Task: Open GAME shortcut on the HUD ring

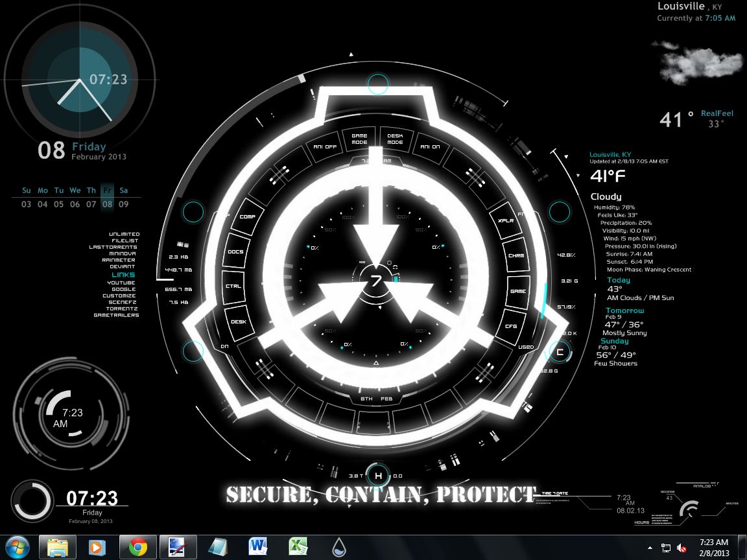Action: point(518,291)
